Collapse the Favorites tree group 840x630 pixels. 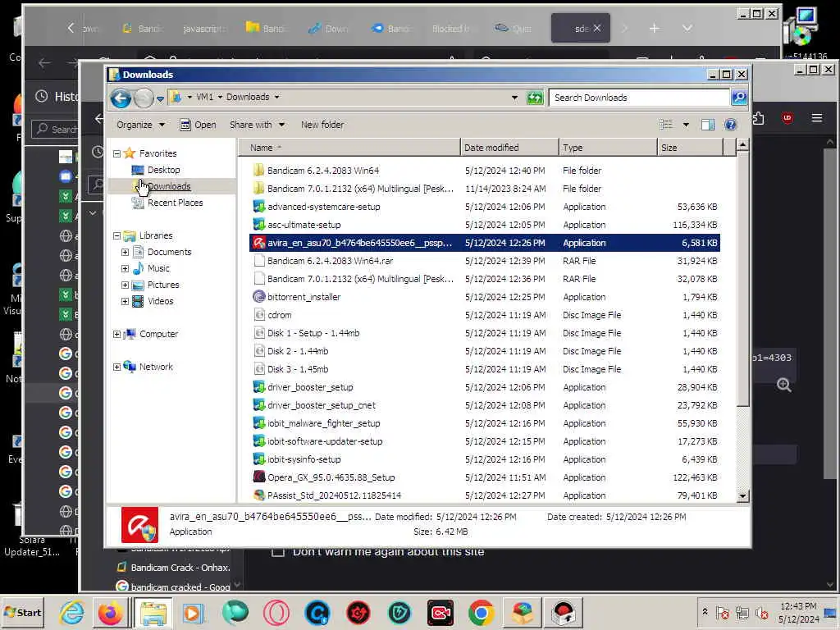(116, 153)
